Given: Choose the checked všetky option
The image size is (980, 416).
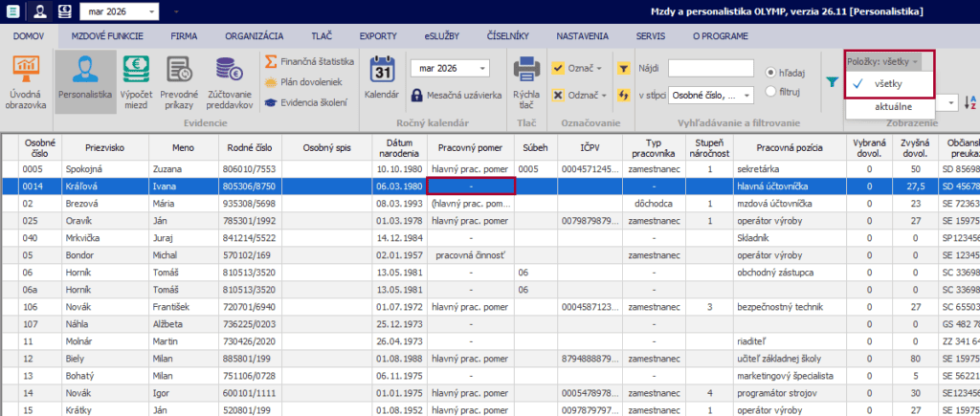Looking at the screenshot, I should [888, 84].
